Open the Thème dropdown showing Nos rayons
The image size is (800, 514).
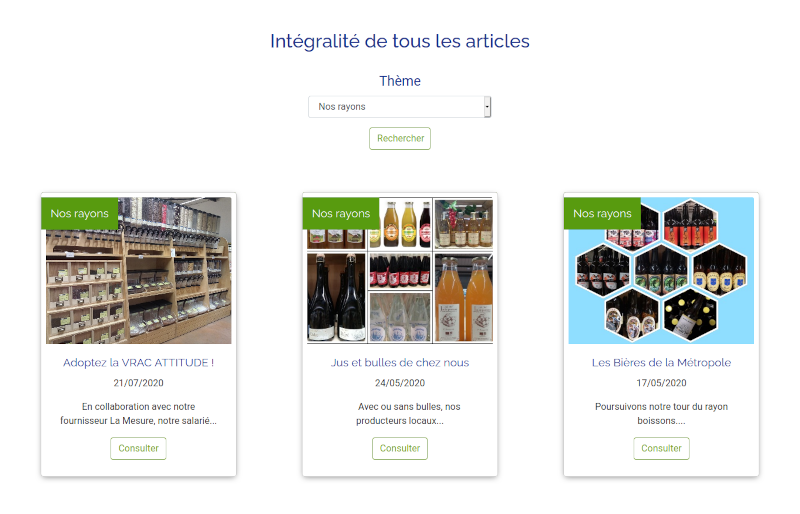tap(399, 107)
